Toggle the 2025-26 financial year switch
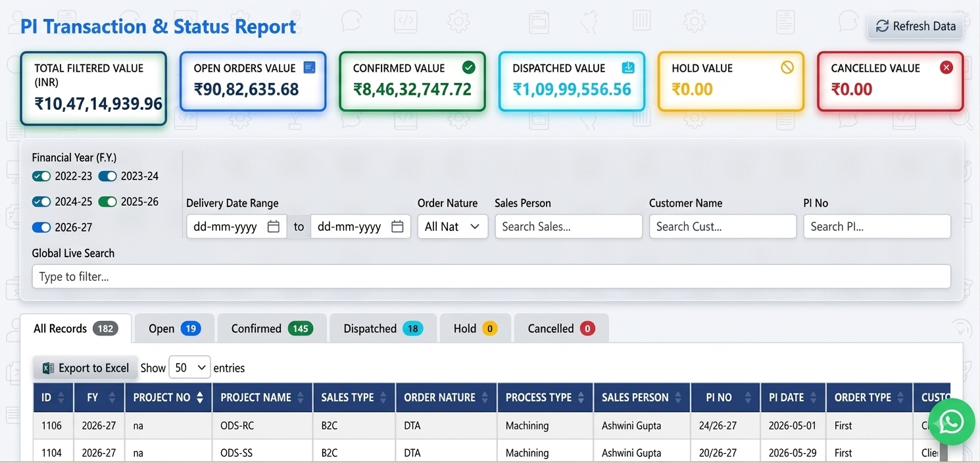Screen dimensions: 980x463 108,202
